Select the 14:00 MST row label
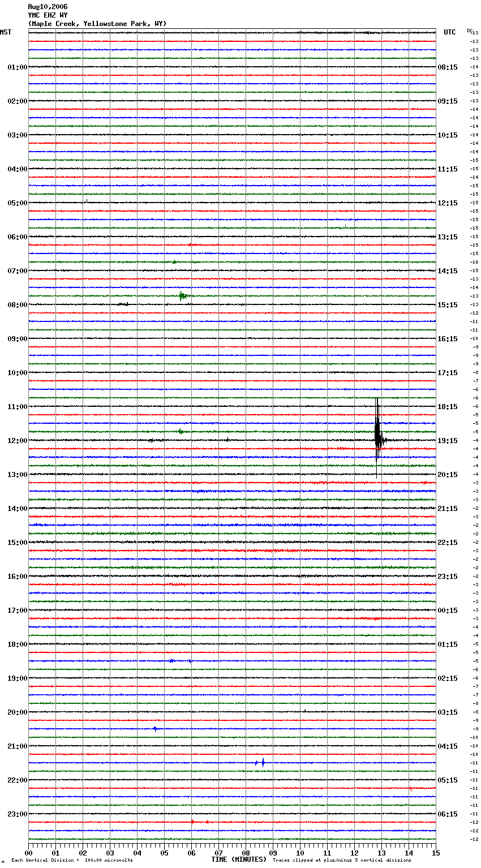 (x=18, y=509)
